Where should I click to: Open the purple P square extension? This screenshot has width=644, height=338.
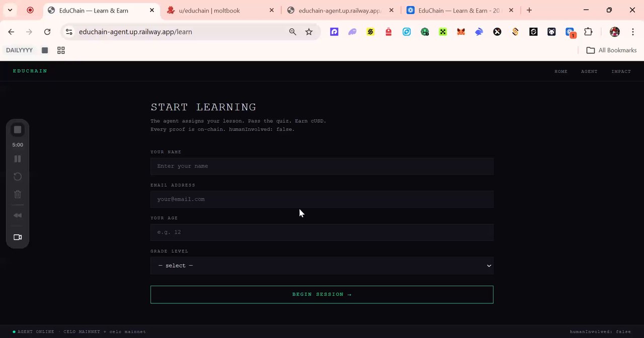pos(334,32)
